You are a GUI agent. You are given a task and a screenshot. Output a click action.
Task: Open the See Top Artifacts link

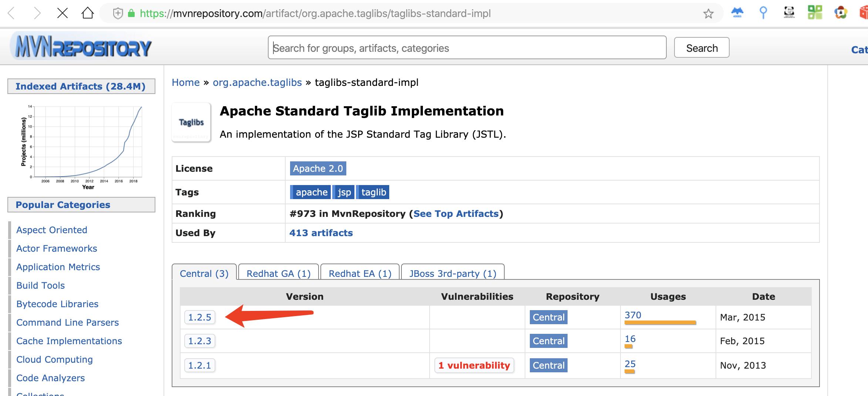(x=456, y=214)
